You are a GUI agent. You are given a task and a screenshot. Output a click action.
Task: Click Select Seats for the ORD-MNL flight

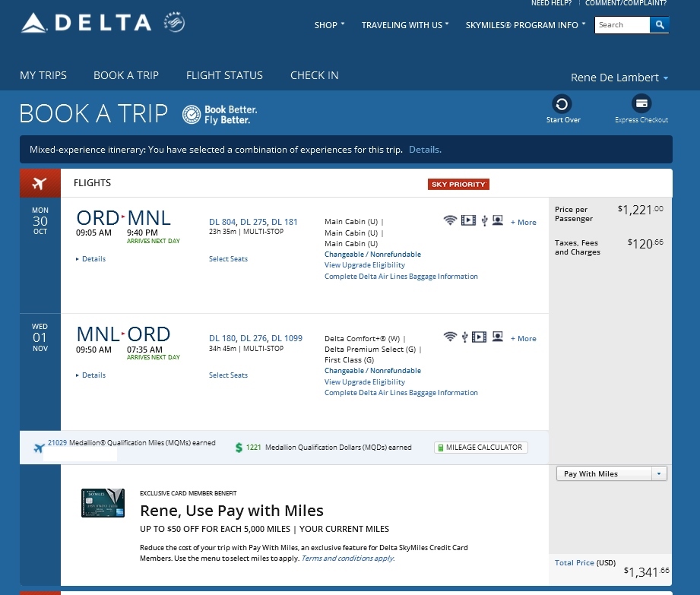[228, 259]
